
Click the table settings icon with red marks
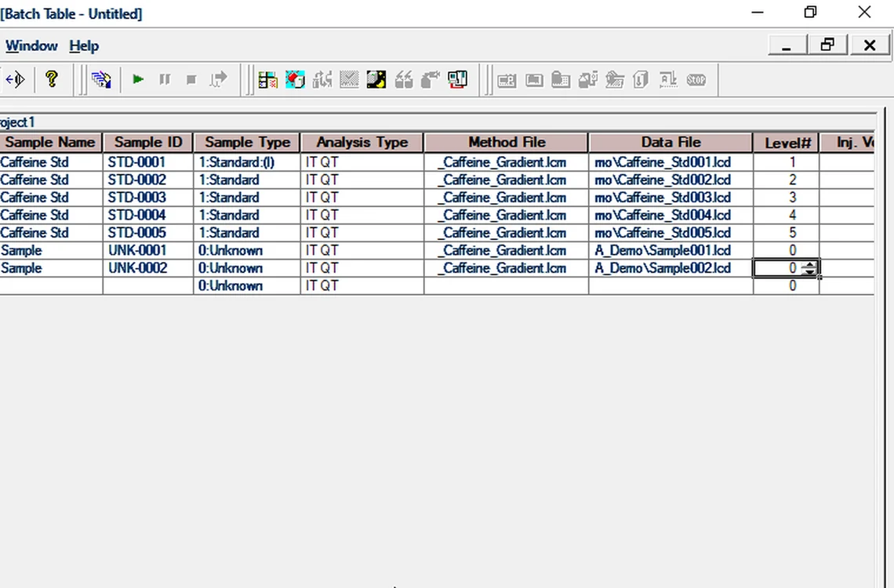point(267,79)
